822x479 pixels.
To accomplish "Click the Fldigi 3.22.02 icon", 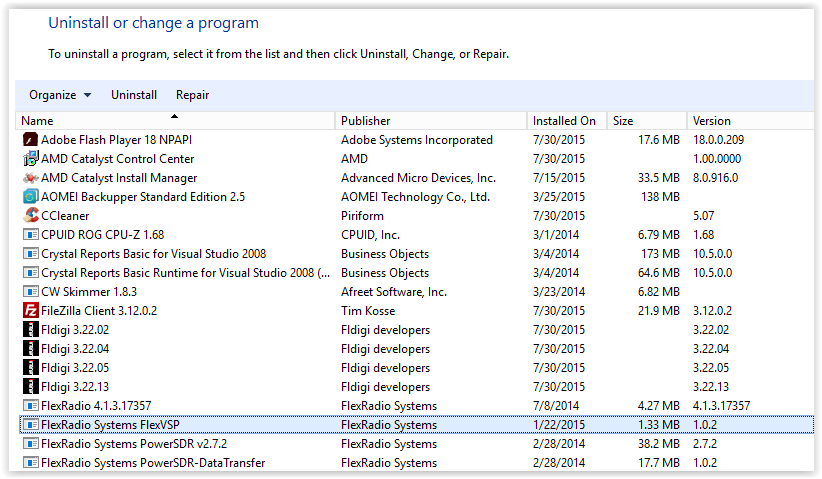I will pyautogui.click(x=30, y=329).
